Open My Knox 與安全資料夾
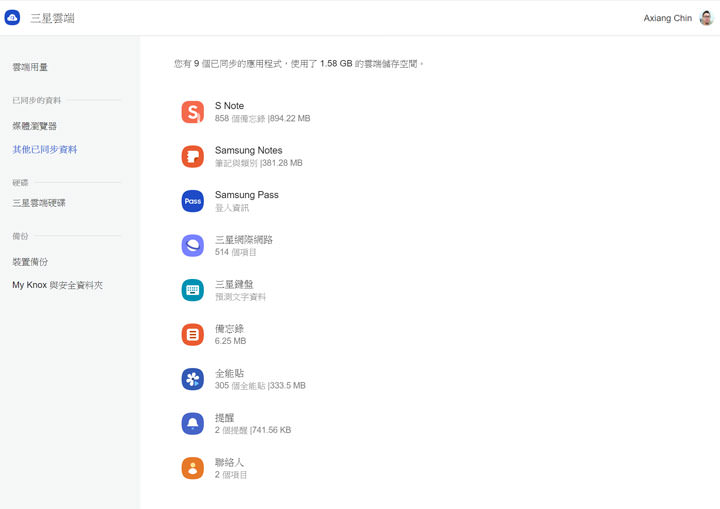This screenshot has width=720, height=509. pos(57,285)
